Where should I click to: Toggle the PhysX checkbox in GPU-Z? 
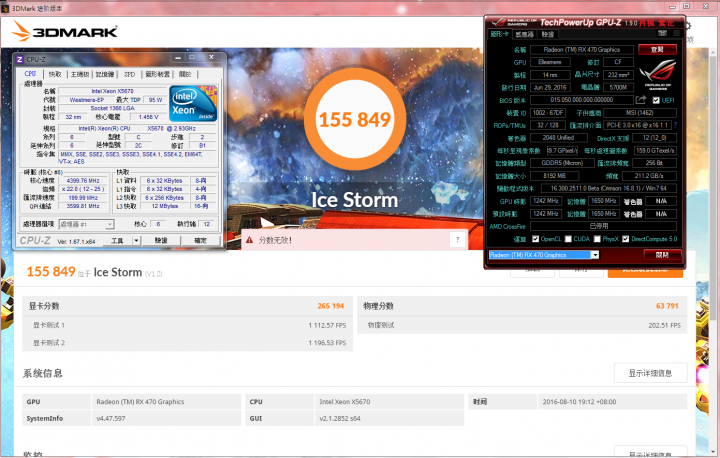[x=597, y=239]
